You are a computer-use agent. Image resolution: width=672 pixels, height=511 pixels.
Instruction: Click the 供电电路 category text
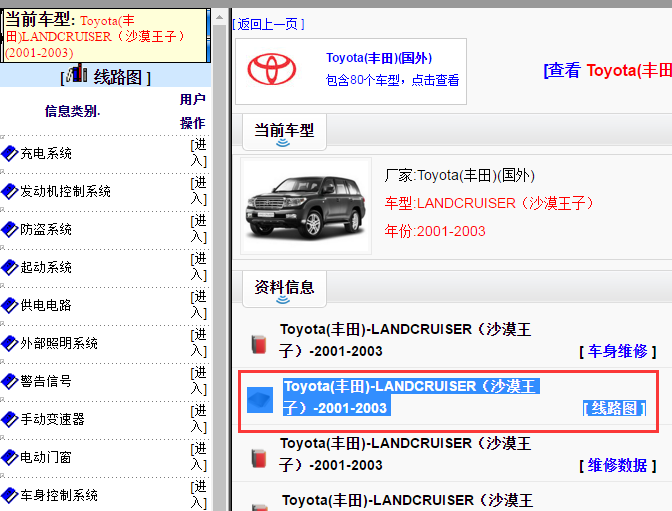click(x=46, y=305)
